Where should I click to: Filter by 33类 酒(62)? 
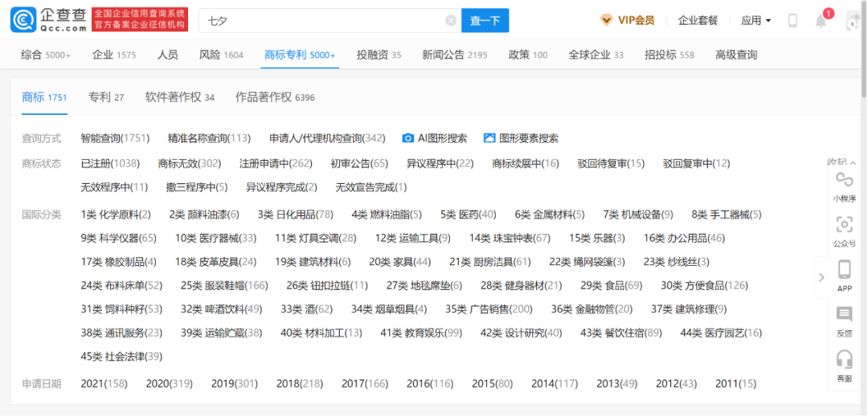pyautogui.click(x=307, y=309)
